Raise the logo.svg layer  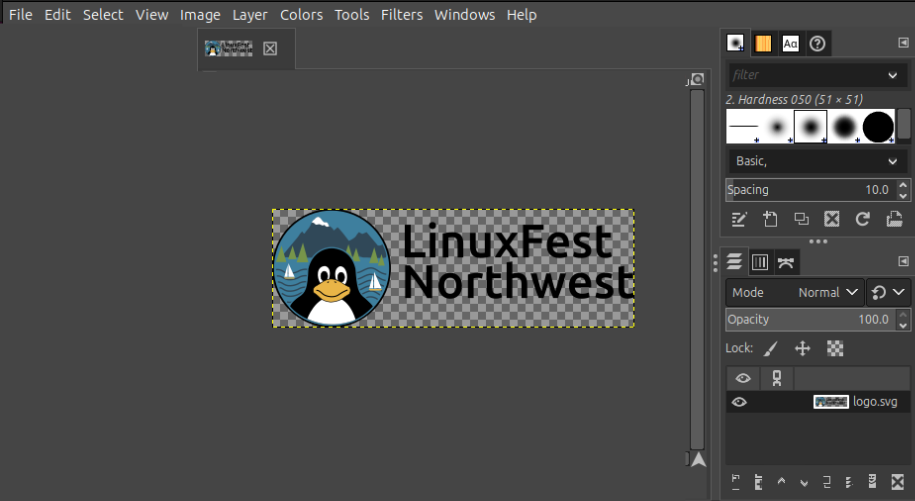[781, 482]
